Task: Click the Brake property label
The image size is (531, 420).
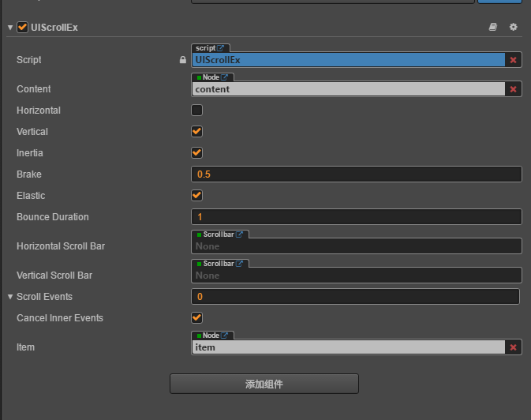Action: click(x=29, y=174)
